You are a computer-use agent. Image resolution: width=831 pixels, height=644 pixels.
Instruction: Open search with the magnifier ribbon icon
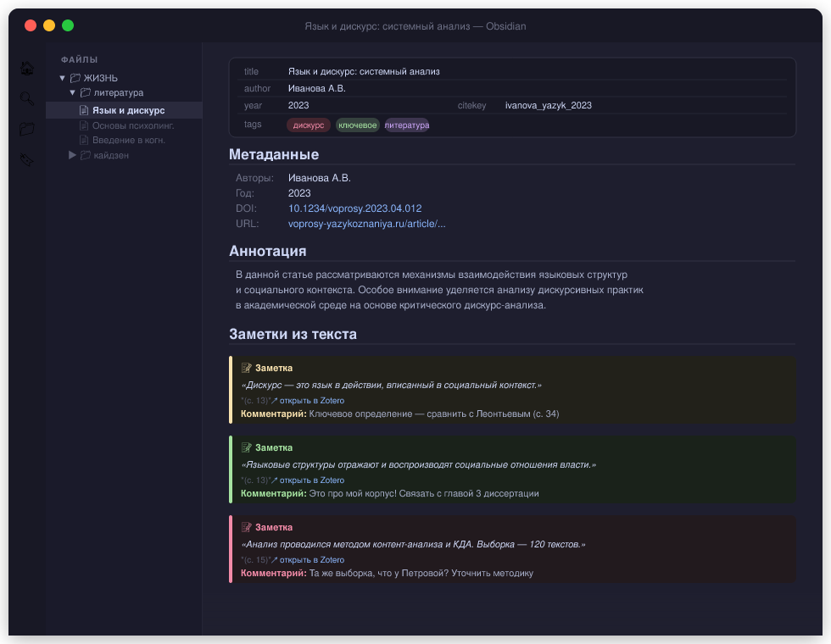27,98
